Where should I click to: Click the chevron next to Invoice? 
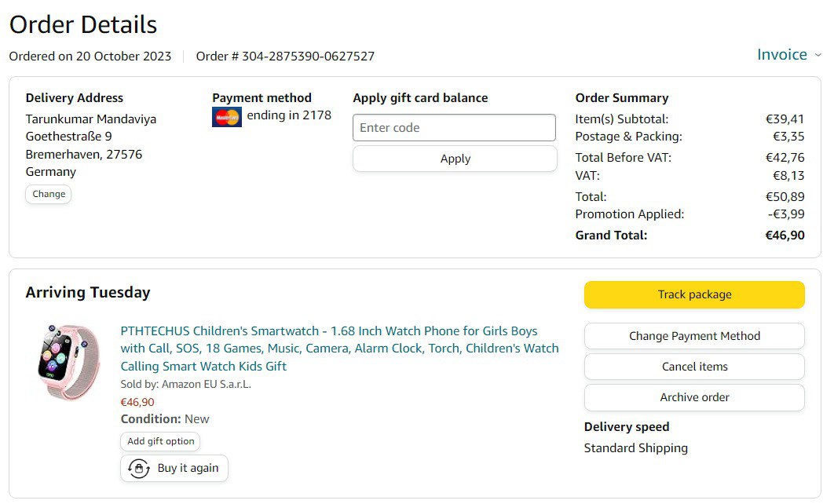point(818,55)
